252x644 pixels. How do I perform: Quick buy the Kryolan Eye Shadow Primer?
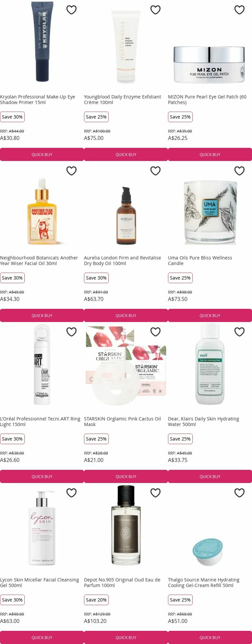click(x=42, y=155)
